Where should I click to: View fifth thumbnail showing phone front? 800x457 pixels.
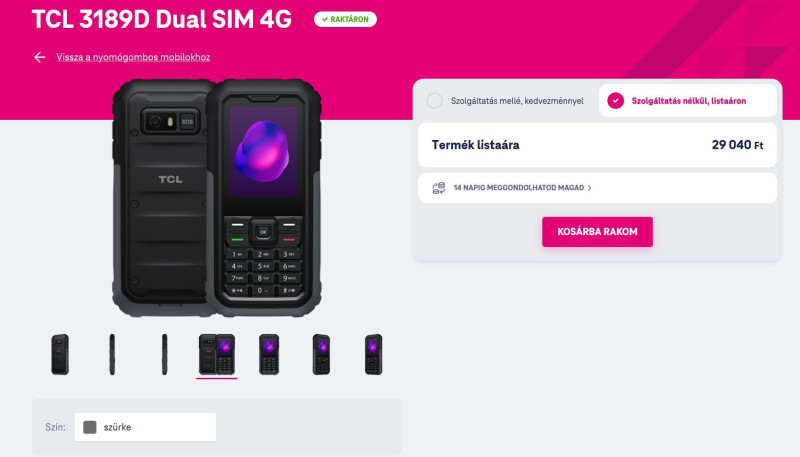pyautogui.click(x=269, y=354)
